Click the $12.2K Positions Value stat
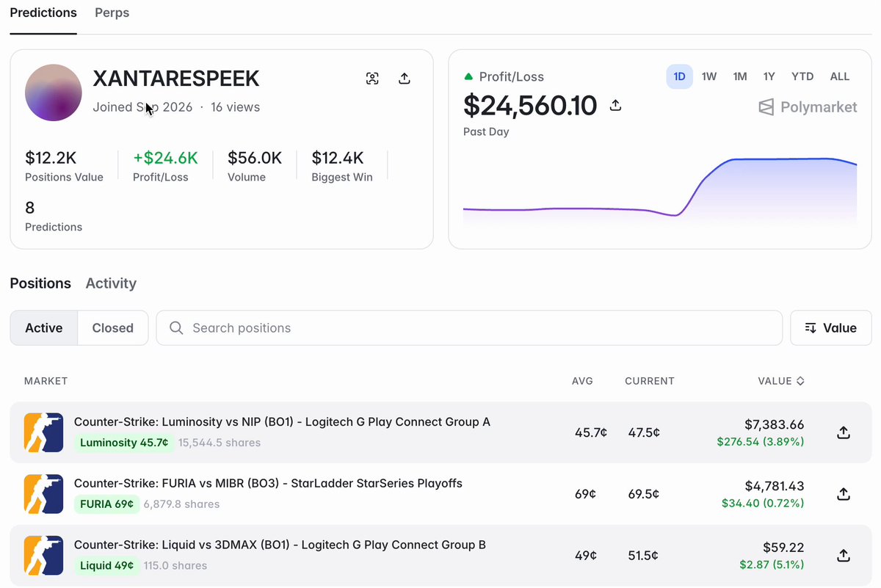Viewport: 881px width, 588px height. point(64,166)
